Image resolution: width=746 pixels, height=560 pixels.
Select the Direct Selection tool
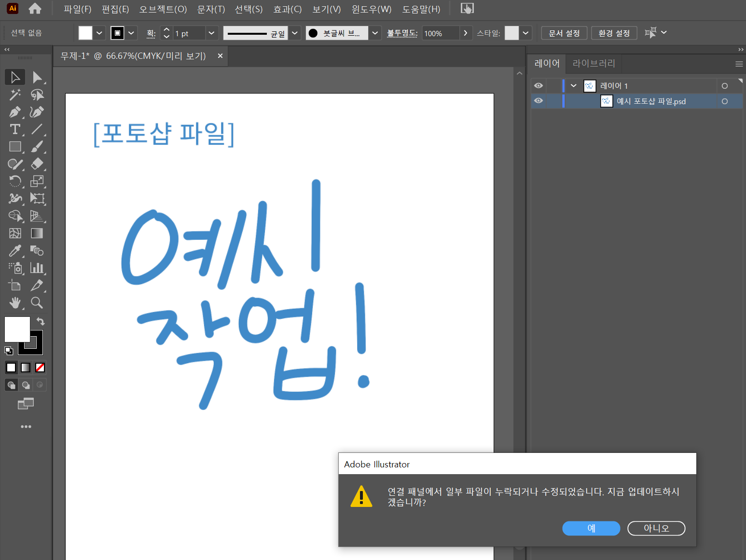(37, 77)
